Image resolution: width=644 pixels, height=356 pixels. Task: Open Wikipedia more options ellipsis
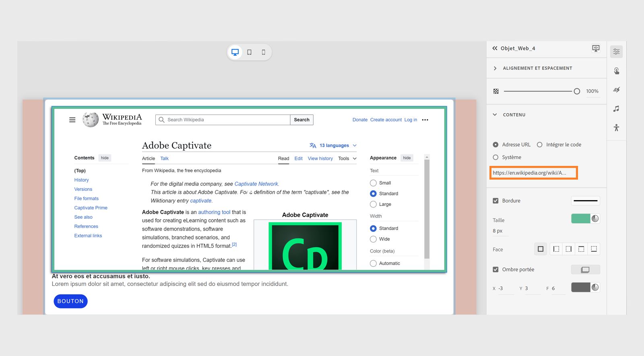point(425,120)
